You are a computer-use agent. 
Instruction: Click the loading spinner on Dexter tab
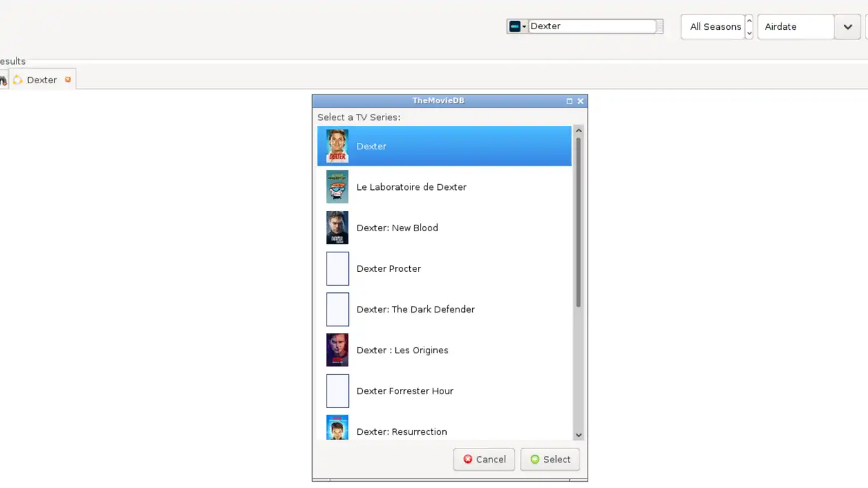pos(18,80)
